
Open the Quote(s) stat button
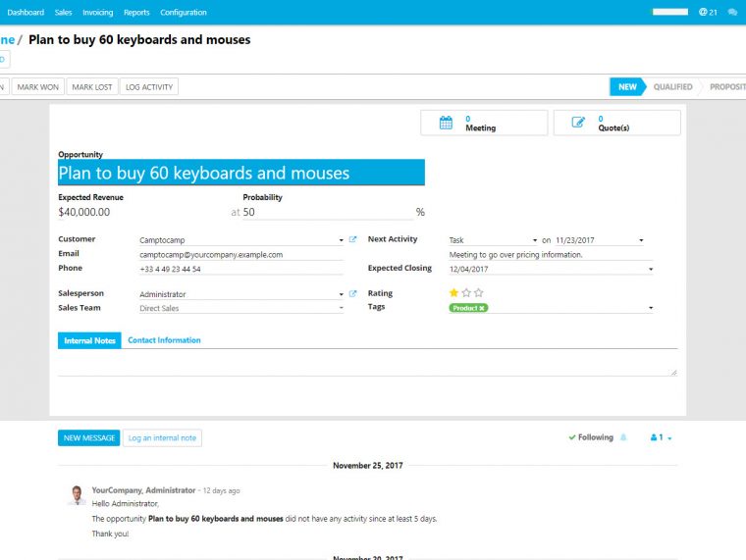tap(617, 123)
